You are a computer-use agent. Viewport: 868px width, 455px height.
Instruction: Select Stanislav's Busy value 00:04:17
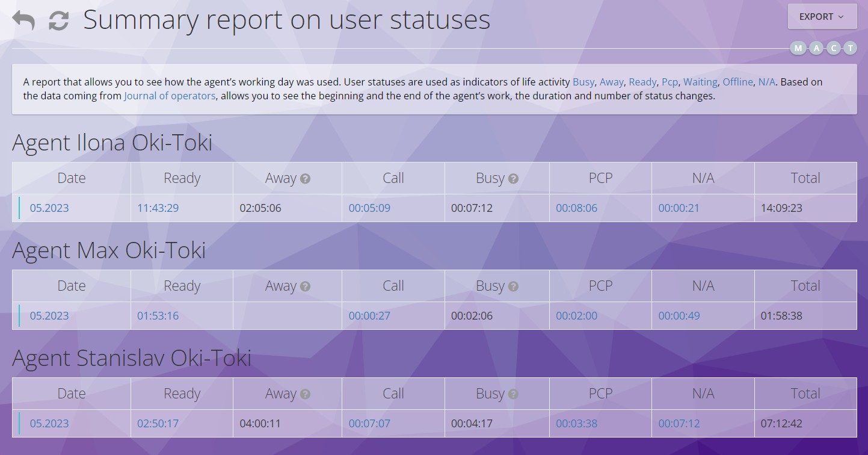point(472,424)
